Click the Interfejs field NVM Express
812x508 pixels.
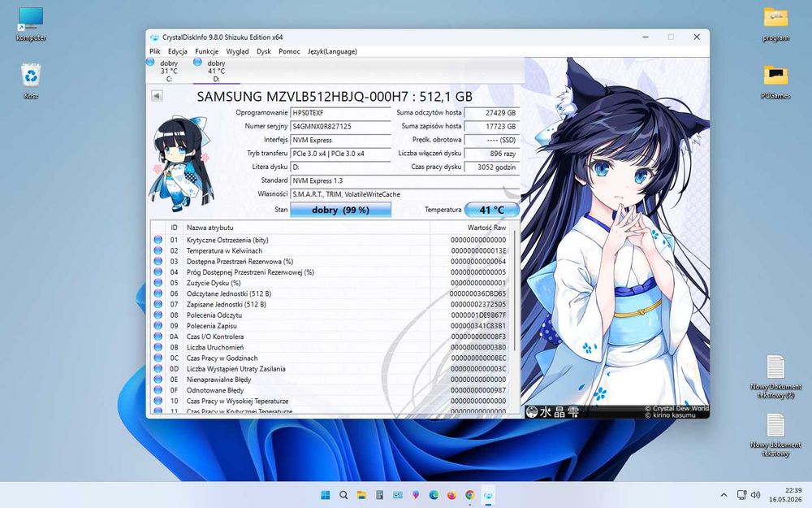[340, 140]
